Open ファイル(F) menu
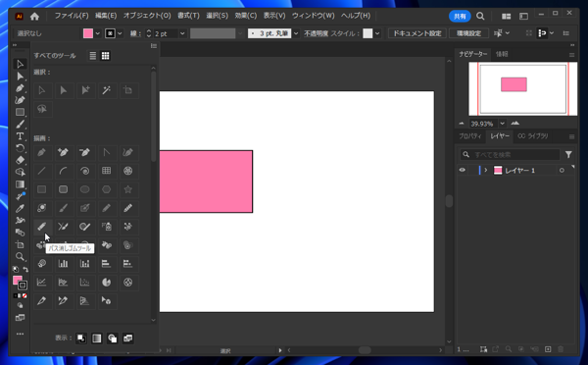The image size is (588, 365). click(x=72, y=16)
